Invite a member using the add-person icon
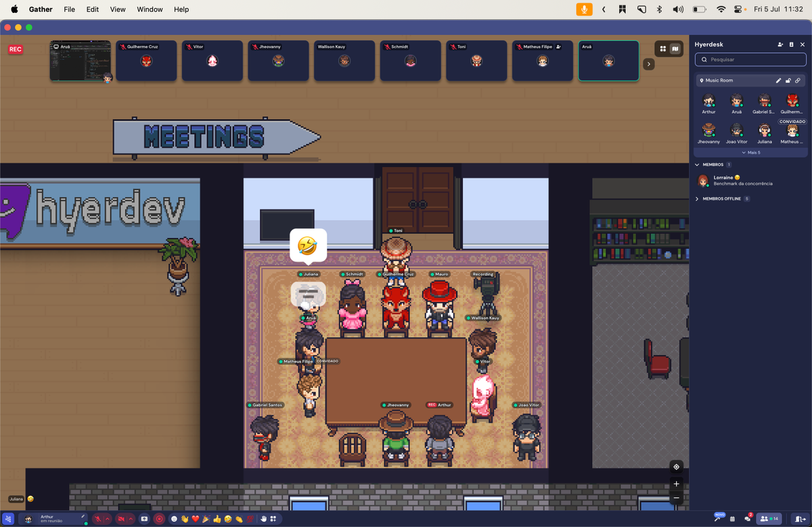Image resolution: width=812 pixels, height=527 pixels. (780, 45)
